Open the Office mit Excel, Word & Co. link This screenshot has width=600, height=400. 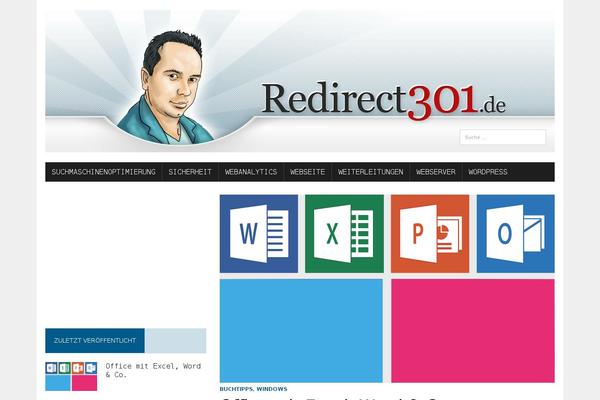coord(153,370)
